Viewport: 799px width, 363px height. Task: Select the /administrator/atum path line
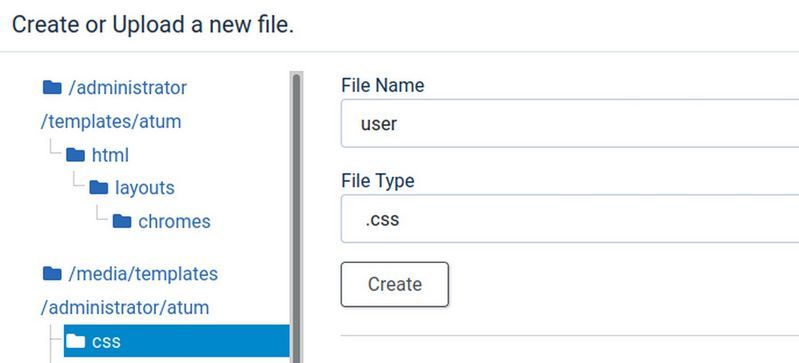click(x=125, y=307)
